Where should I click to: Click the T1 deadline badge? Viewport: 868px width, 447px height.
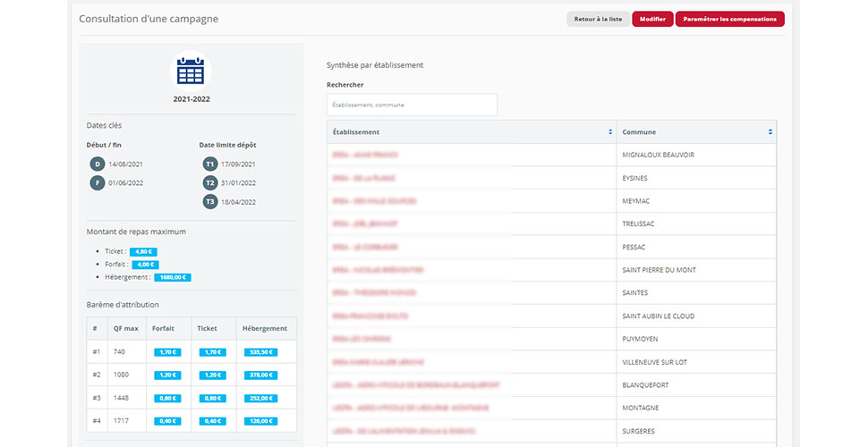(209, 164)
